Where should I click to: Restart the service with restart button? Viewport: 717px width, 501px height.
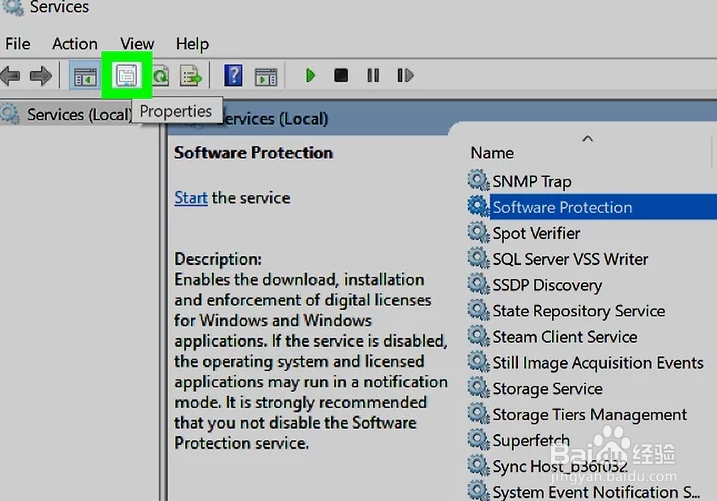(x=405, y=75)
